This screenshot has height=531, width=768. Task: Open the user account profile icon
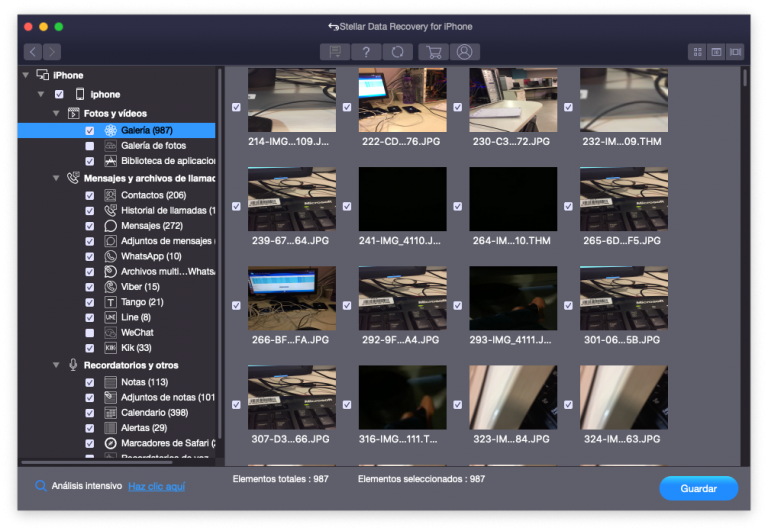[464, 52]
